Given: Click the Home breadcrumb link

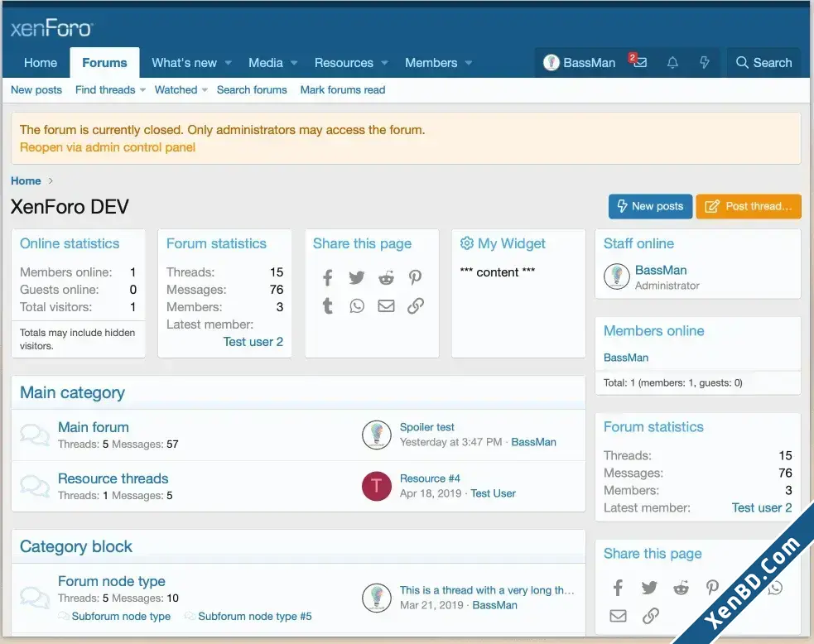Looking at the screenshot, I should point(26,180).
